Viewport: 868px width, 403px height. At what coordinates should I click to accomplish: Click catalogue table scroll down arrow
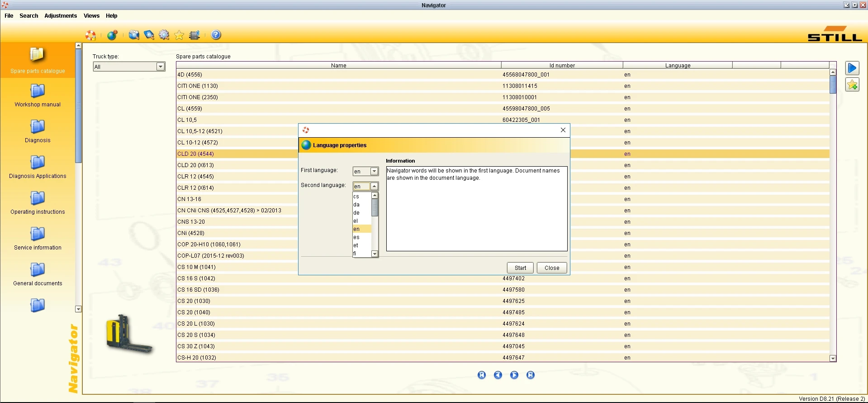833,358
